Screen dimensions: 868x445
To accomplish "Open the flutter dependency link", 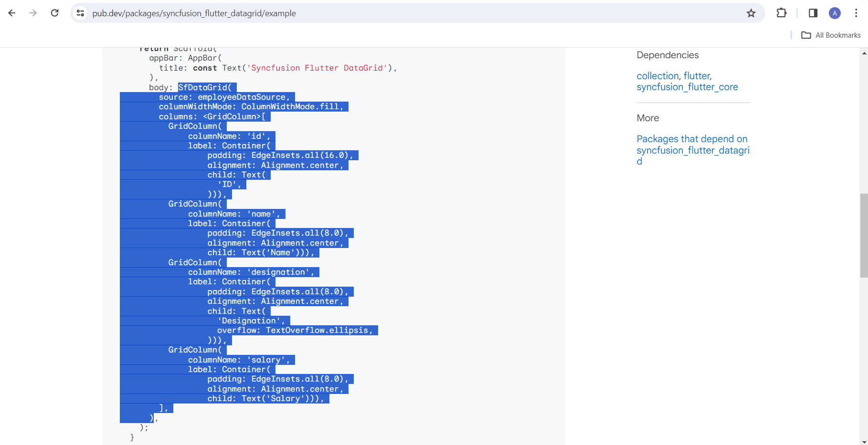I will point(697,76).
